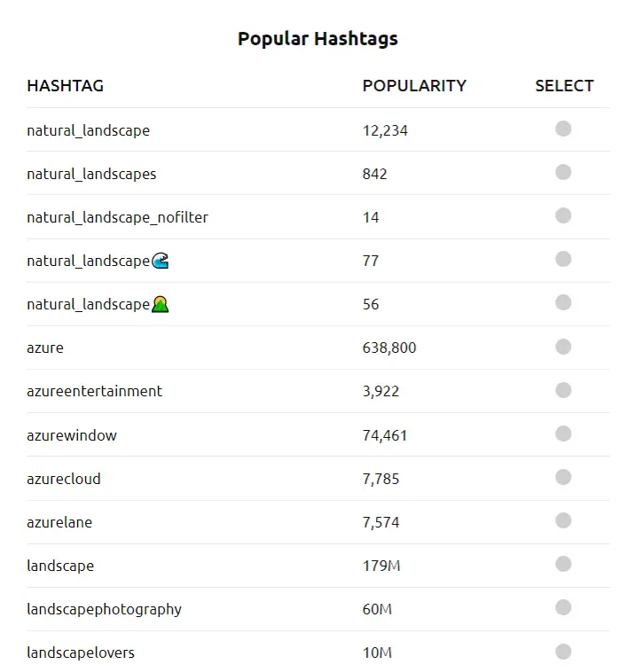Select the landscapephotography radio button

[563, 608]
